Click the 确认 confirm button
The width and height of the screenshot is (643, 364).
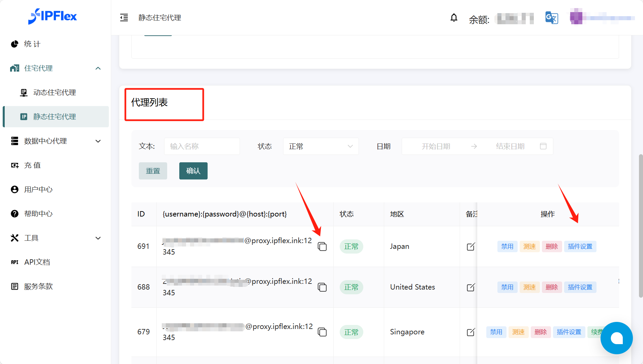pyautogui.click(x=193, y=171)
